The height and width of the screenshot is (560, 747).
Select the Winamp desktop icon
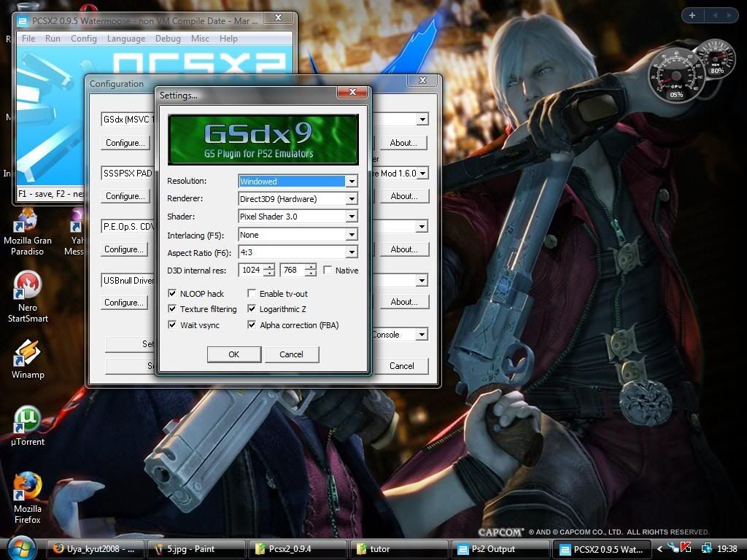(x=28, y=359)
